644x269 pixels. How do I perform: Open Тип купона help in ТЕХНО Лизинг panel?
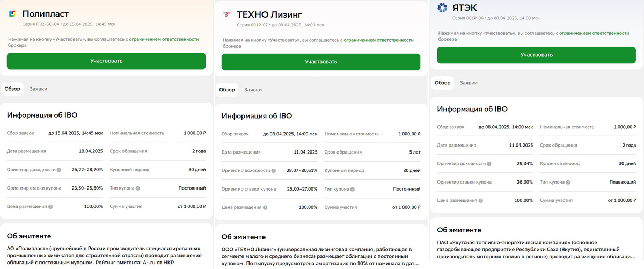click(x=353, y=189)
